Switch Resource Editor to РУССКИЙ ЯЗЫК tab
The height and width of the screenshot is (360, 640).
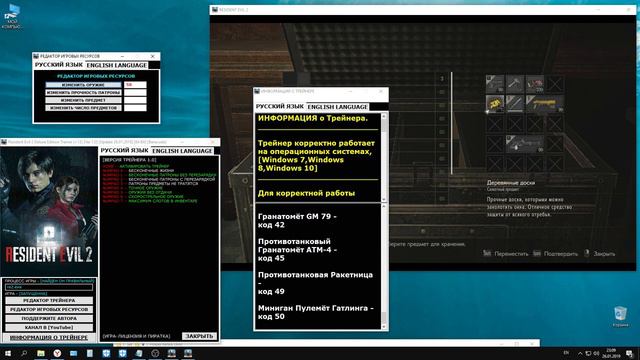point(59,65)
